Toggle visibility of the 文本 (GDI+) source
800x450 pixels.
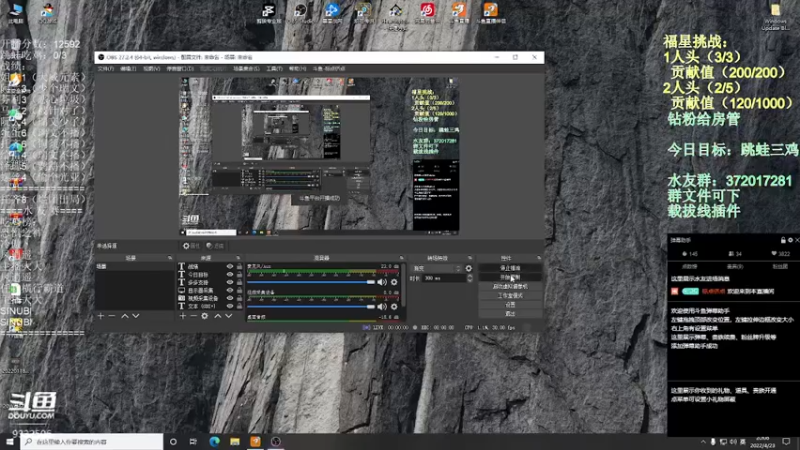[230, 306]
